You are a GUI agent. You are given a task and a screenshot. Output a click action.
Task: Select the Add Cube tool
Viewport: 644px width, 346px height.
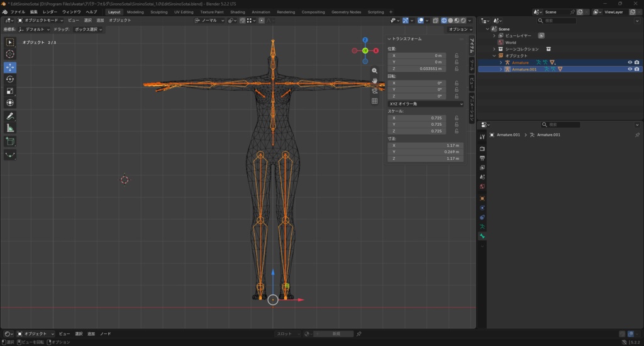tap(10, 142)
